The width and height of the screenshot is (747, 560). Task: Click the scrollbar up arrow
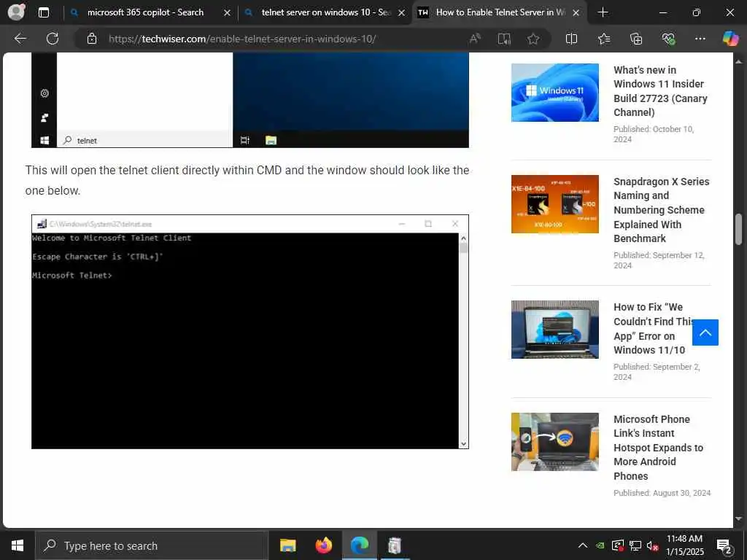[x=739, y=61]
